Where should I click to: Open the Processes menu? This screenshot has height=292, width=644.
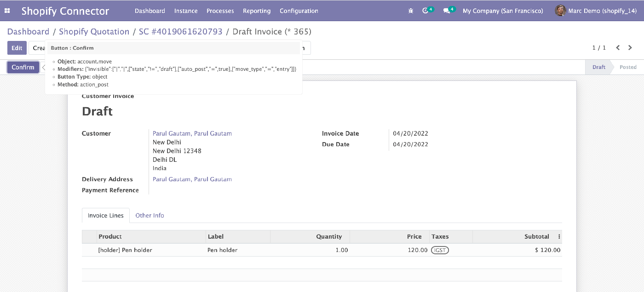220,11
